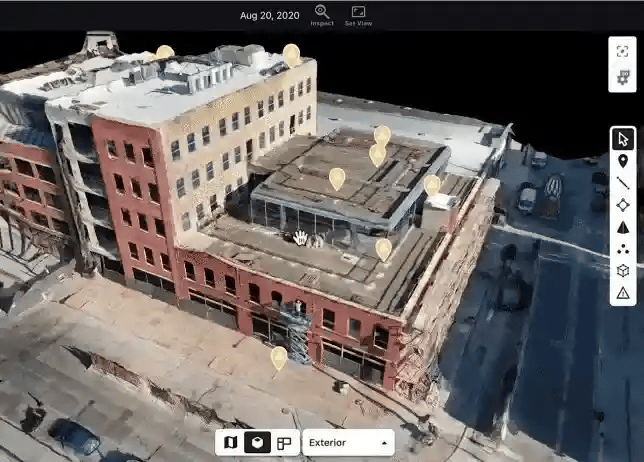This screenshot has height=462, width=644.
Task: Click the Set View button
Action: click(x=358, y=15)
